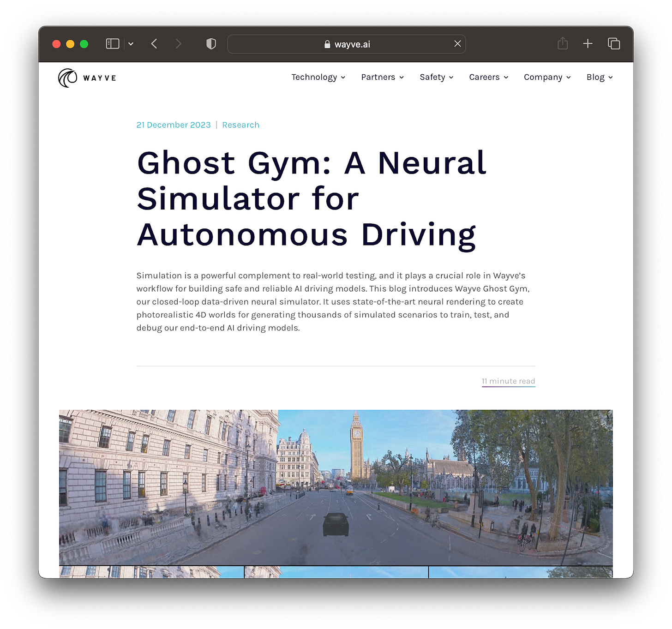The height and width of the screenshot is (629, 672).
Task: Expand the Safety menu
Action: click(x=437, y=77)
